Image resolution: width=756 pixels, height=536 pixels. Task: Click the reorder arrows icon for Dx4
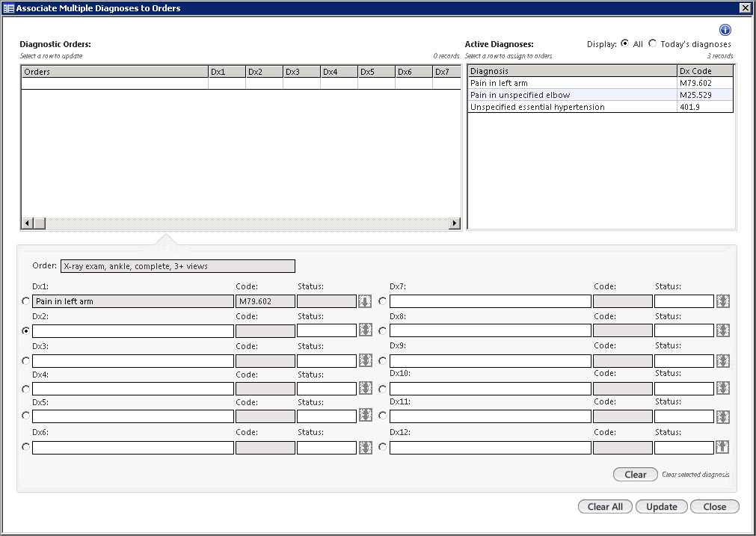(x=365, y=388)
